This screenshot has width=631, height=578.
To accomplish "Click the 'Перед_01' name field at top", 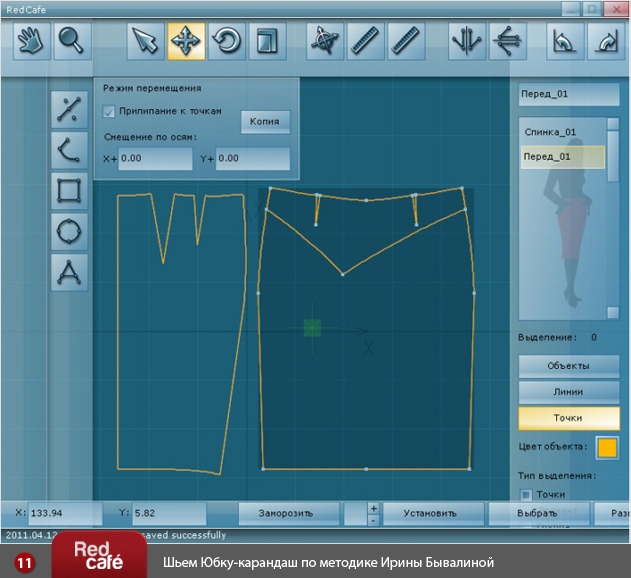I will tap(569, 95).
